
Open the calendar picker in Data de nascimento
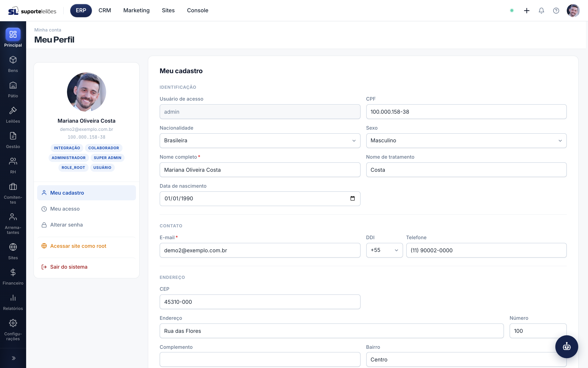(x=352, y=198)
